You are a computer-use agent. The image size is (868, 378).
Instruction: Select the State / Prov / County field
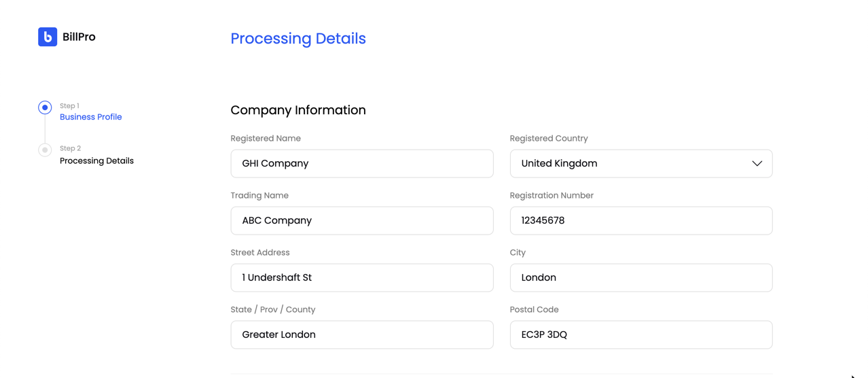point(361,335)
